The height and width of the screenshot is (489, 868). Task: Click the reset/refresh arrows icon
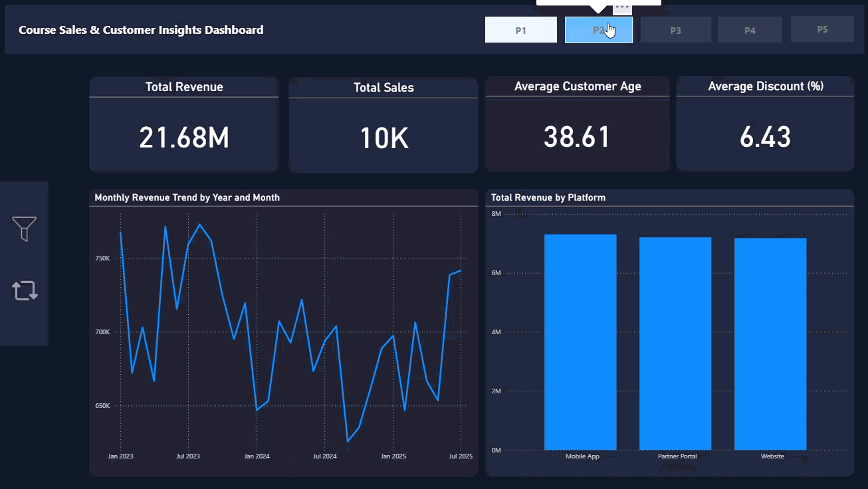(x=25, y=290)
